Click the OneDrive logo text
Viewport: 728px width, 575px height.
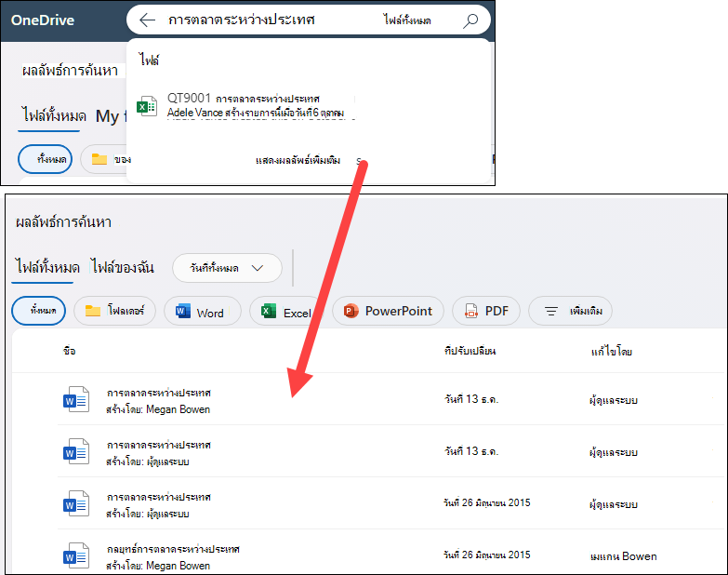43,20
